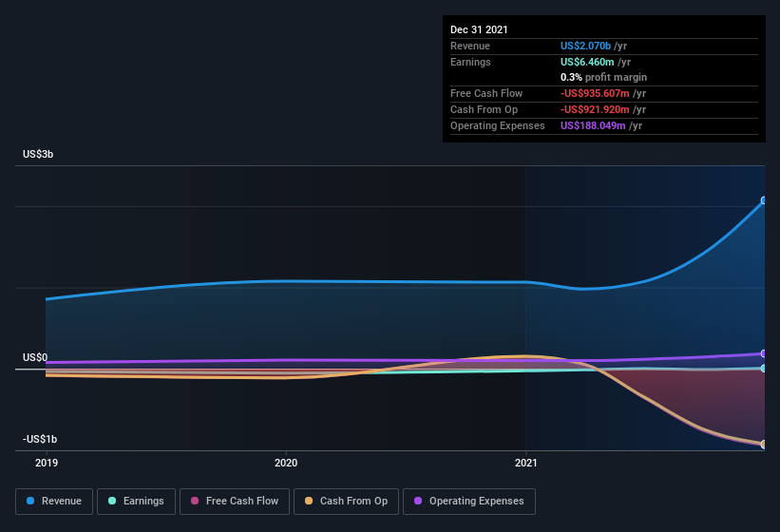
Task: Click the US$6.460m earnings value
Action: (587, 62)
